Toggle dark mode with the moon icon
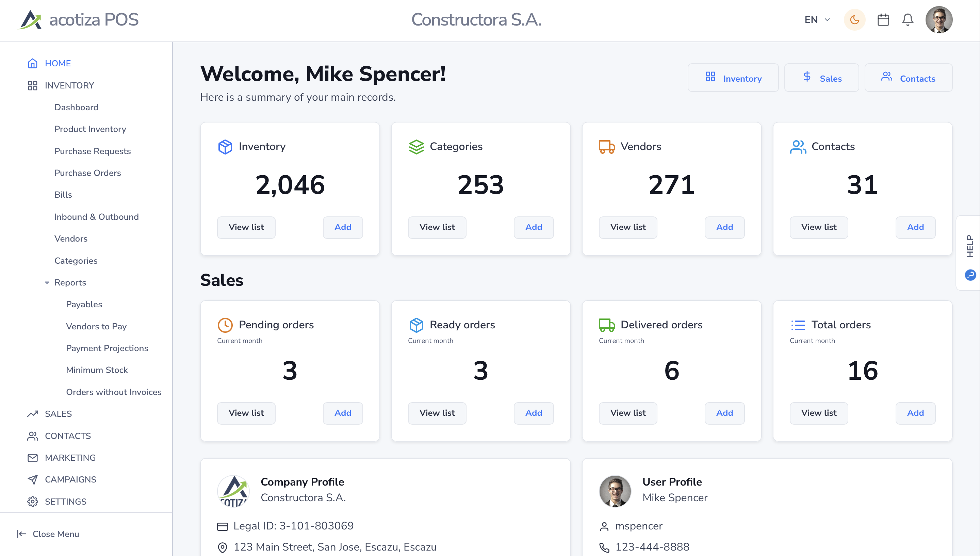The height and width of the screenshot is (556, 980). point(854,19)
